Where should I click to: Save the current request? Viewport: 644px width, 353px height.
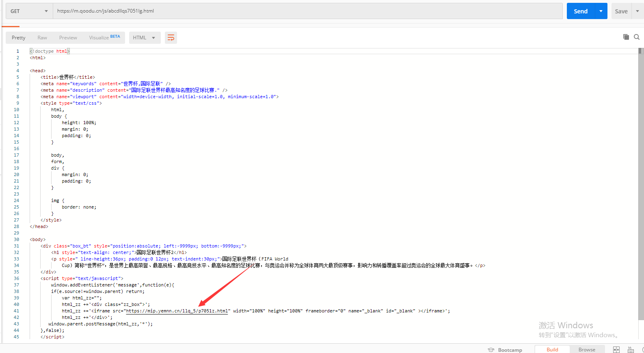621,11
